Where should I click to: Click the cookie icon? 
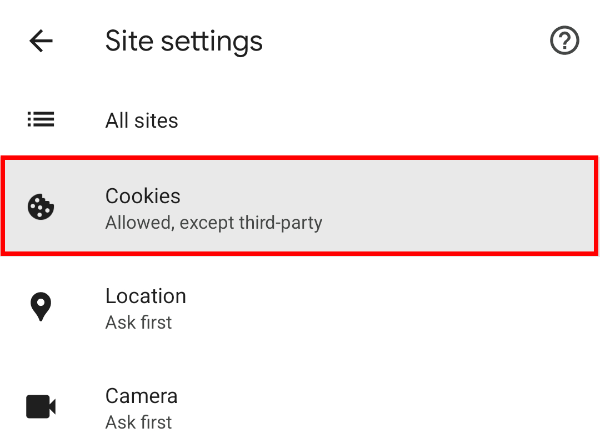pos(41,207)
